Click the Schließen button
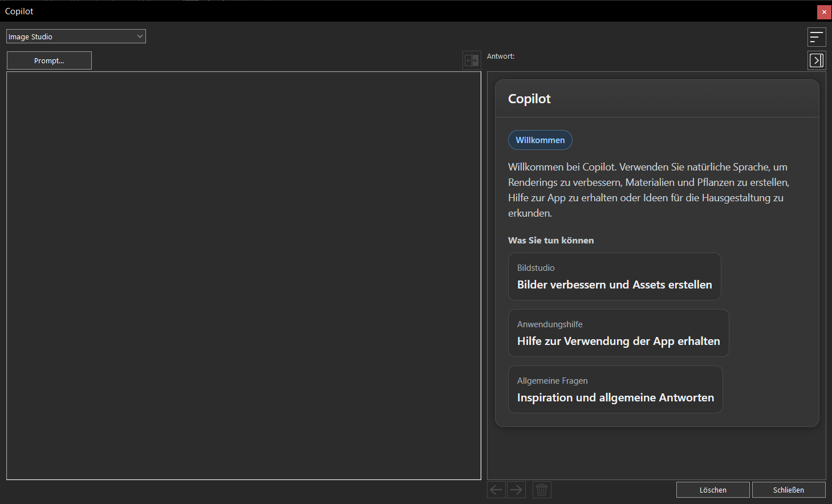 [789, 490]
